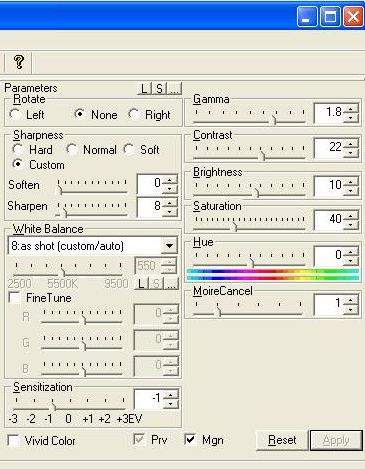Click the Reset button

tap(282, 440)
